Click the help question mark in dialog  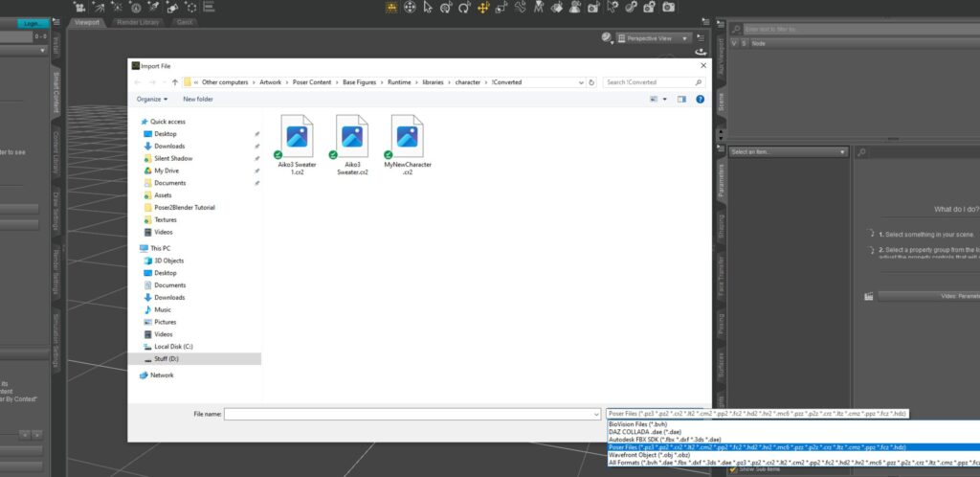tap(700, 99)
